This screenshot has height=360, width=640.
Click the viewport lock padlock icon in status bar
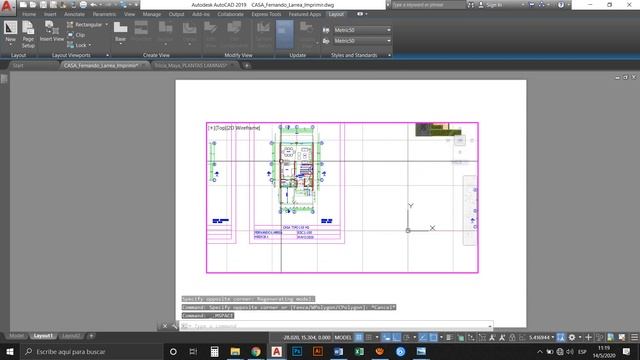pyautogui.click(x=512, y=337)
